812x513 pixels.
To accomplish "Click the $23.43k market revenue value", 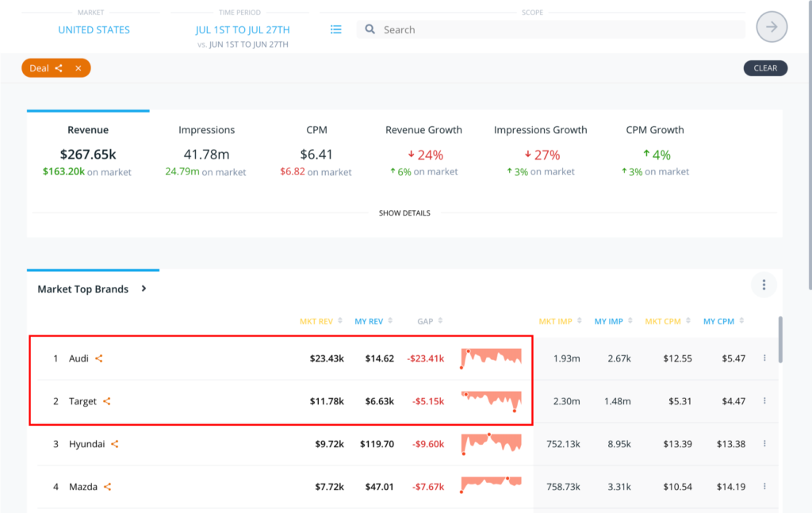I will pyautogui.click(x=327, y=358).
